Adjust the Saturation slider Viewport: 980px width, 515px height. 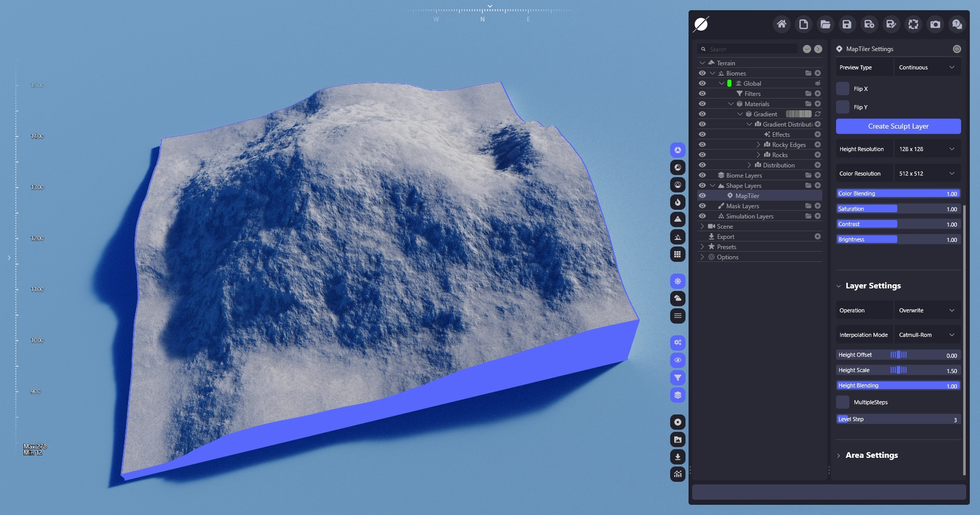(x=898, y=209)
